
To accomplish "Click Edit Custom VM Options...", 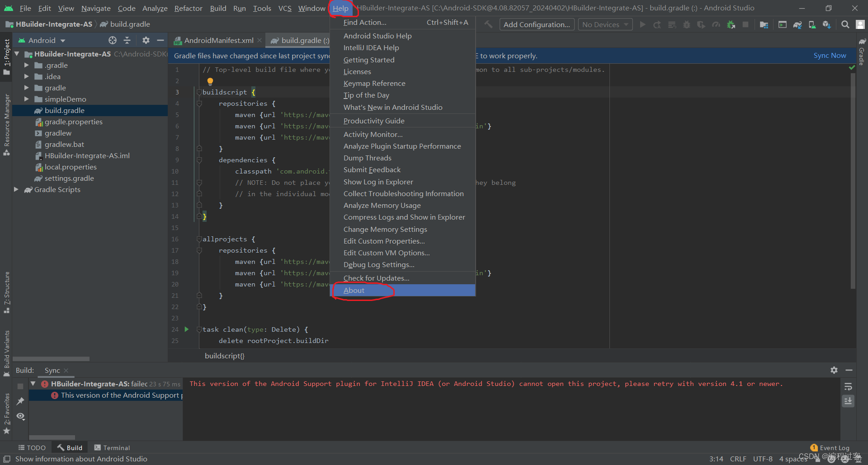I will [402, 253].
